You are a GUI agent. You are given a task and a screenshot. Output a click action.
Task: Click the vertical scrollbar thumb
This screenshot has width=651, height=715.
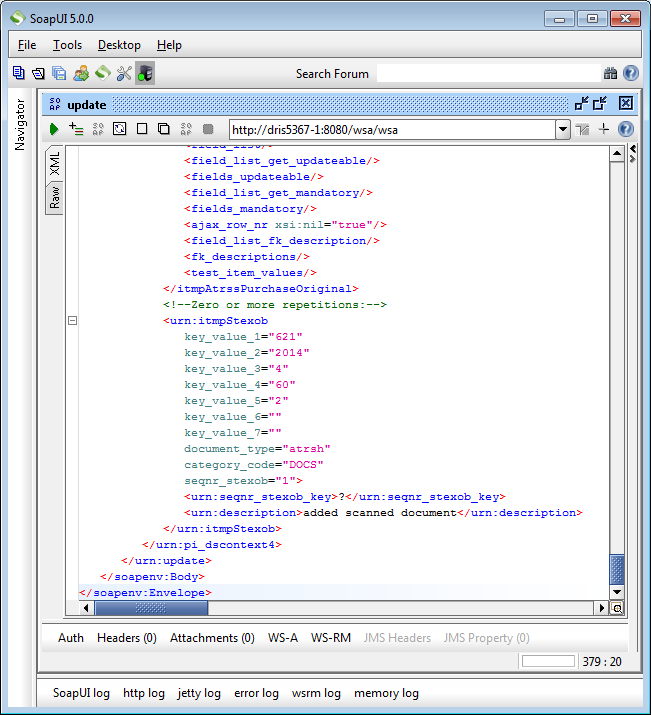coord(617,570)
